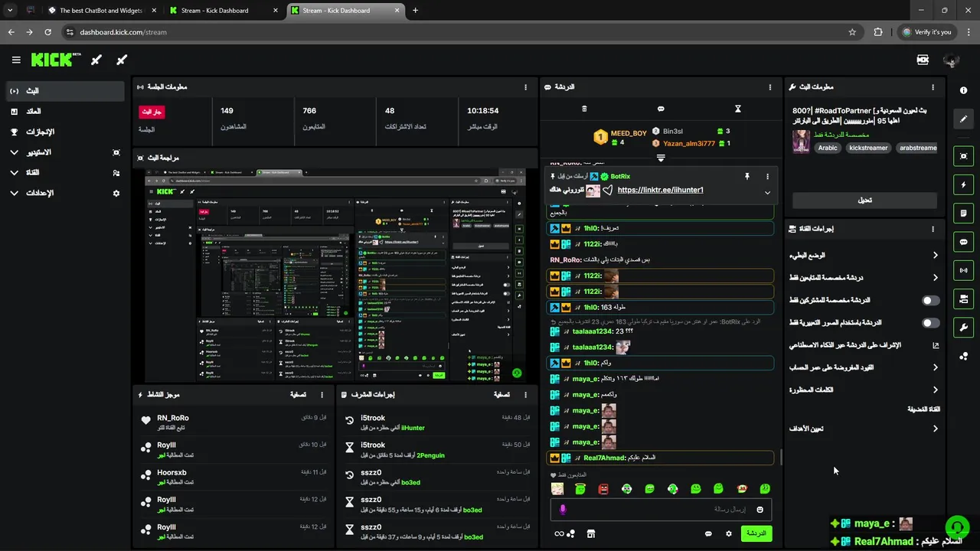Open account age restrictions arrow
The height and width of the screenshot is (551, 980).
(935, 368)
